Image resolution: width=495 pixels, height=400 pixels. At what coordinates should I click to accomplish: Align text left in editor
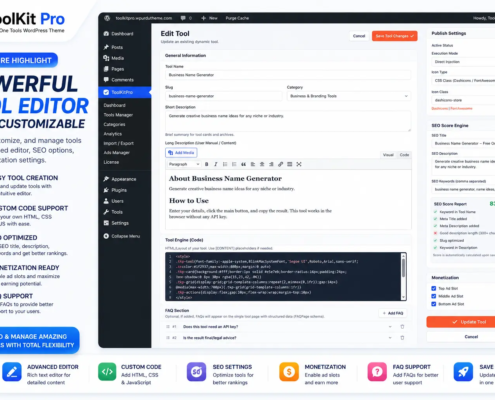click(x=253, y=164)
